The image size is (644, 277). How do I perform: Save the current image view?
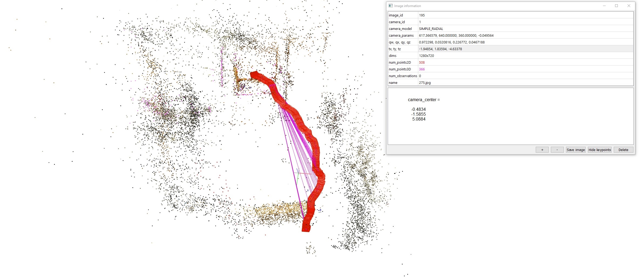click(x=575, y=150)
